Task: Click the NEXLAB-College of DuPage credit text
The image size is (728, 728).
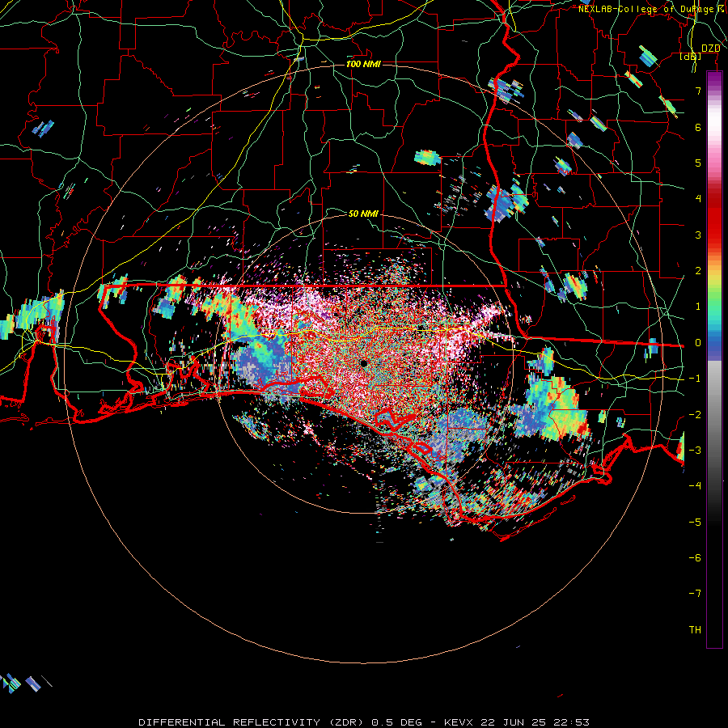Action: coord(653,9)
